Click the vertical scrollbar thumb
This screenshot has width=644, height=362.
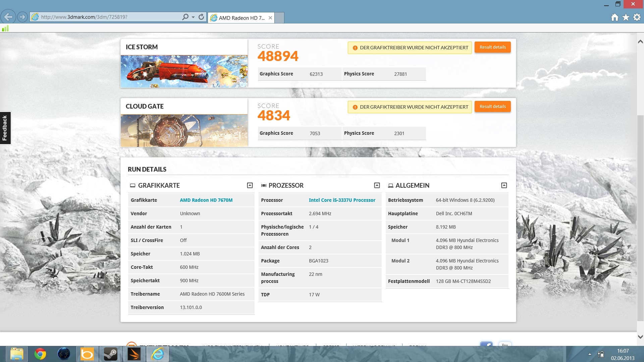point(640,218)
